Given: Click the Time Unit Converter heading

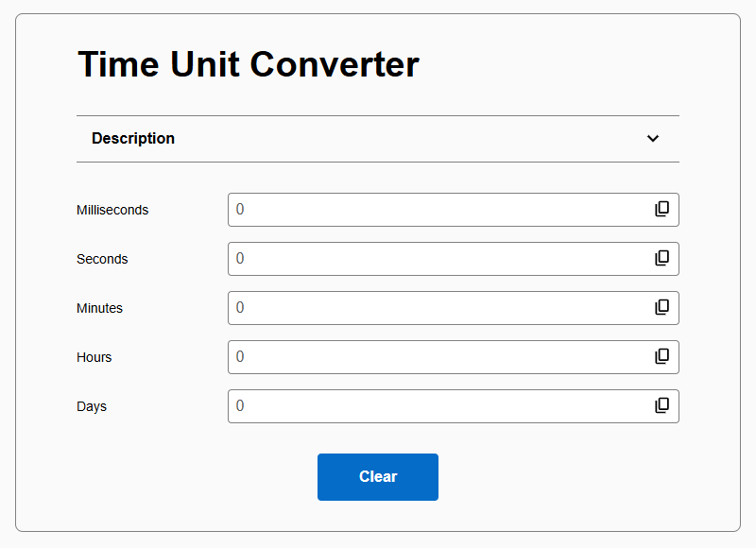Looking at the screenshot, I should point(249,64).
